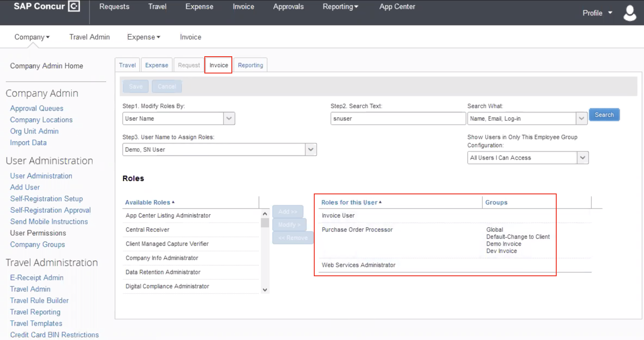The width and height of the screenshot is (644, 340).
Task: Open the Self-Registration Approval link
Action: 51,210
